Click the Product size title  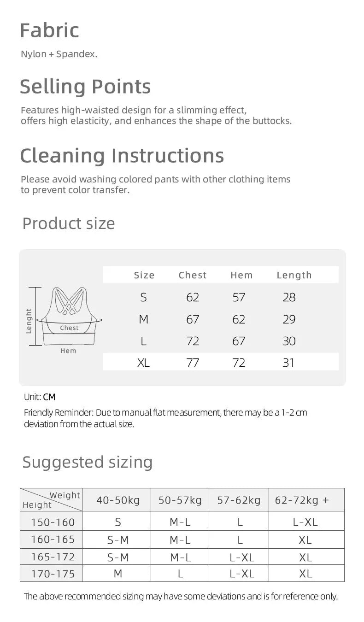pos(69,223)
